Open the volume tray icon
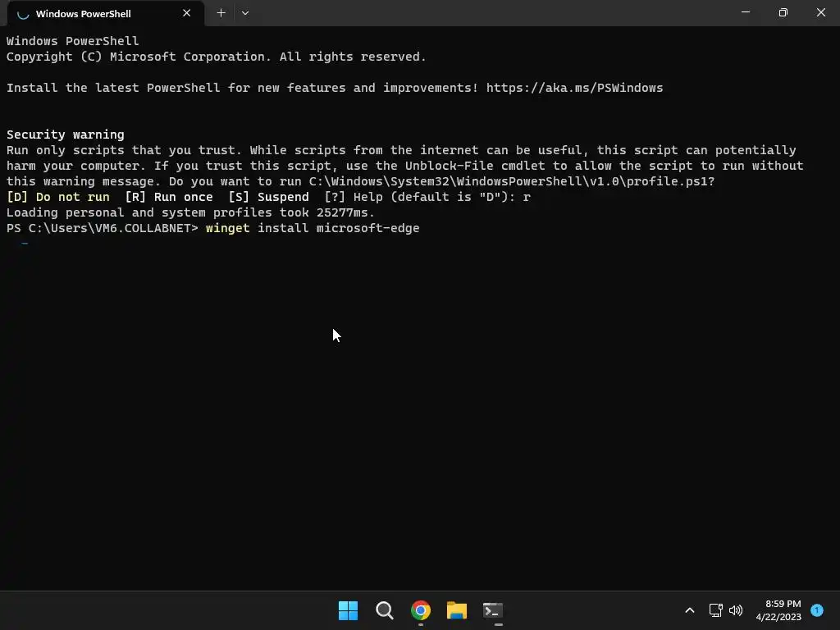Image resolution: width=840 pixels, height=630 pixels. (x=736, y=610)
